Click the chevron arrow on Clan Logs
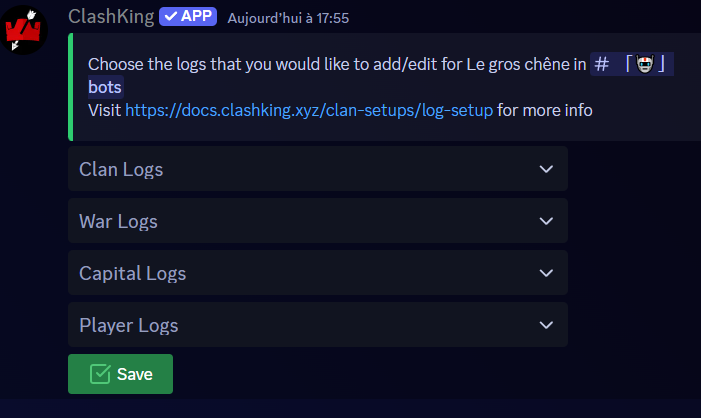701x418 pixels. tap(546, 169)
